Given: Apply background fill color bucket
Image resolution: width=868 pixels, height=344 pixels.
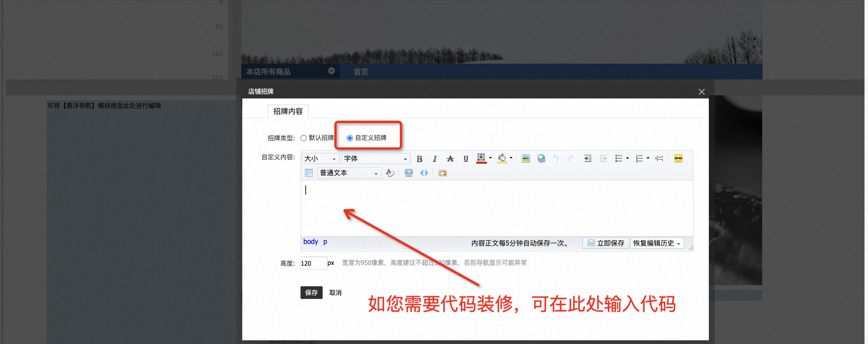Looking at the screenshot, I should click(x=502, y=158).
